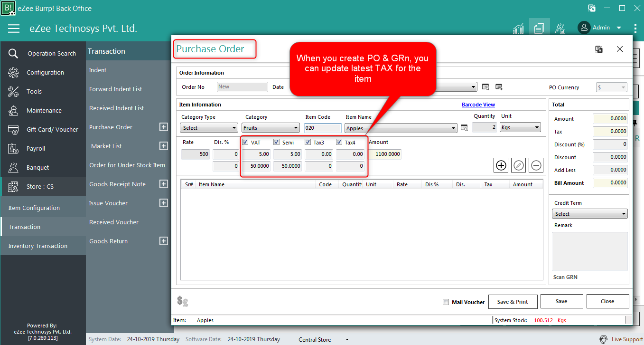Click the Payroll icon
644x345 pixels.
pos(13,148)
